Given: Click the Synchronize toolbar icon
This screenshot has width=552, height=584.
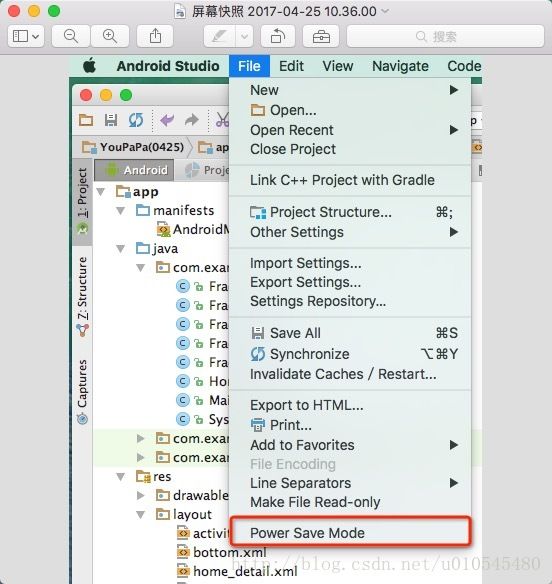Looking at the screenshot, I should click(x=136, y=120).
